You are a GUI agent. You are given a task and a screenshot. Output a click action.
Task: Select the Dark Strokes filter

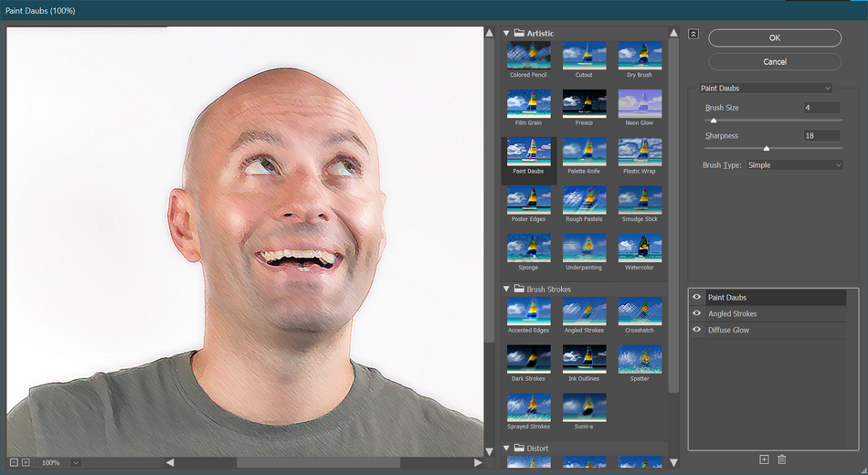click(529, 359)
